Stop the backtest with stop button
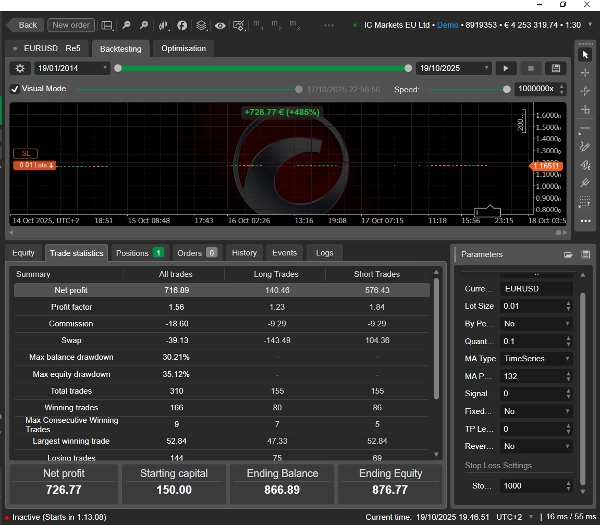 point(531,68)
